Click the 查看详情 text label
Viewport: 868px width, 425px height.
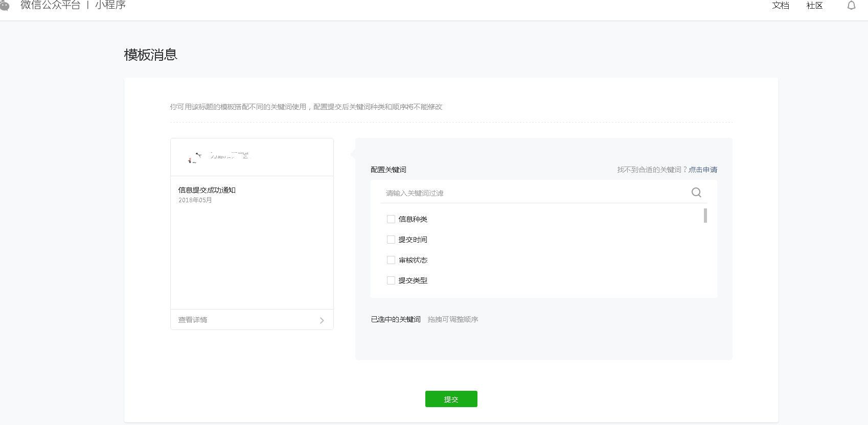[193, 320]
